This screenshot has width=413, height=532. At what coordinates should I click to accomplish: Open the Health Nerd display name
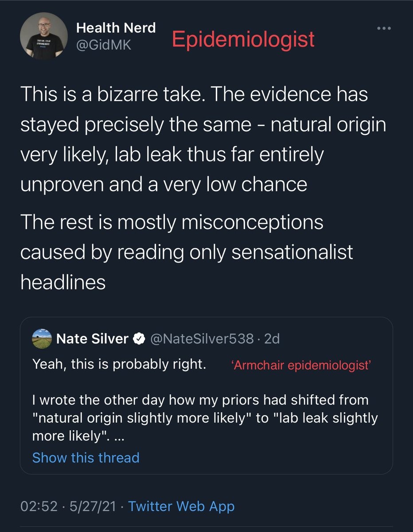pos(116,28)
